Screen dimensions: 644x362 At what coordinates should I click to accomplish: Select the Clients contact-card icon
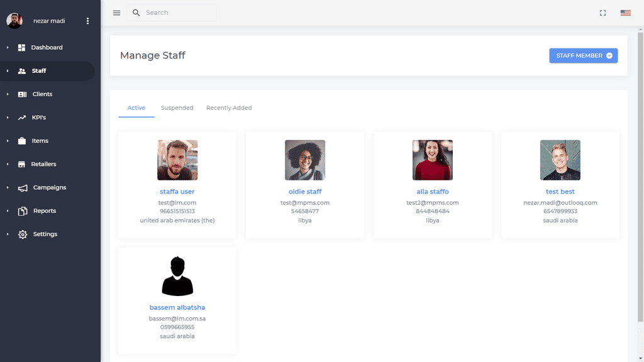[x=22, y=94]
